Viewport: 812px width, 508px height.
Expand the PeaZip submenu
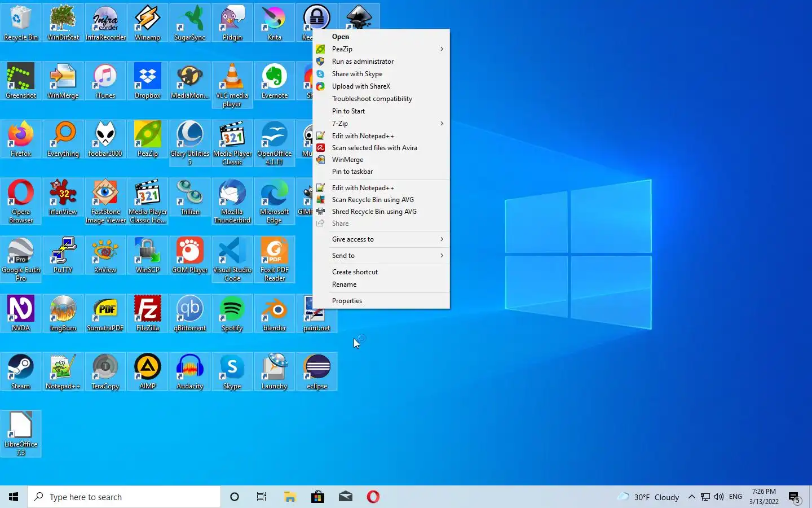pos(381,49)
